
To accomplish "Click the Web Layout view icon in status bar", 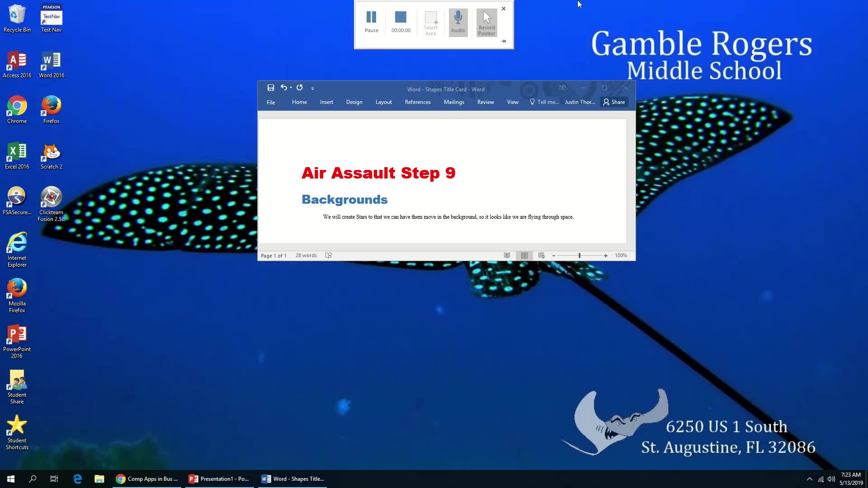I will tap(541, 255).
